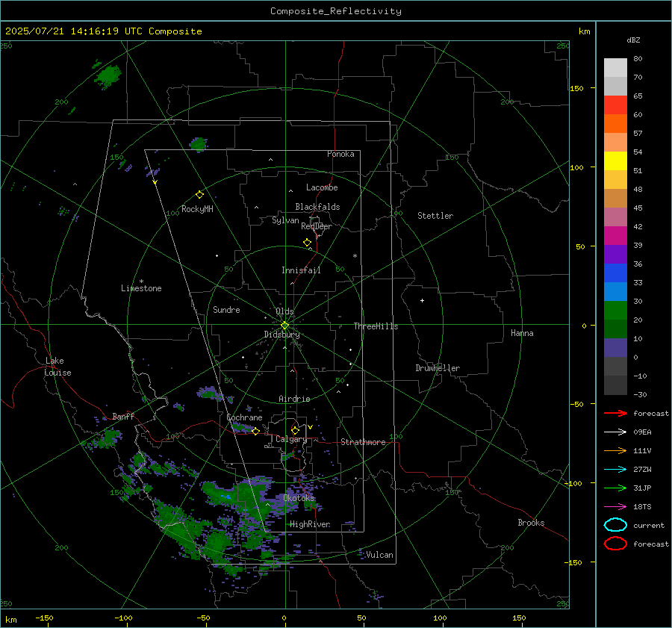The height and width of the screenshot is (628, 672).
Task: Click the Cochrane label
Action: (x=244, y=417)
